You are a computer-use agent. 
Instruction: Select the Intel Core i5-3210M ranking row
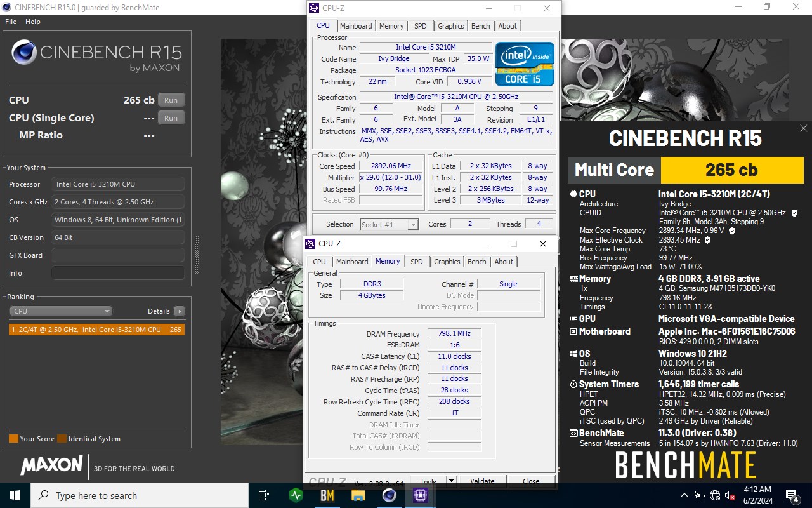[x=97, y=330]
